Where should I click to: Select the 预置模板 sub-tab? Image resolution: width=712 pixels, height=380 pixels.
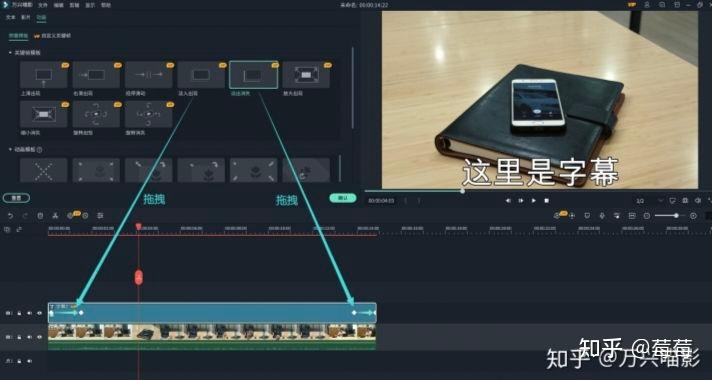coord(19,35)
